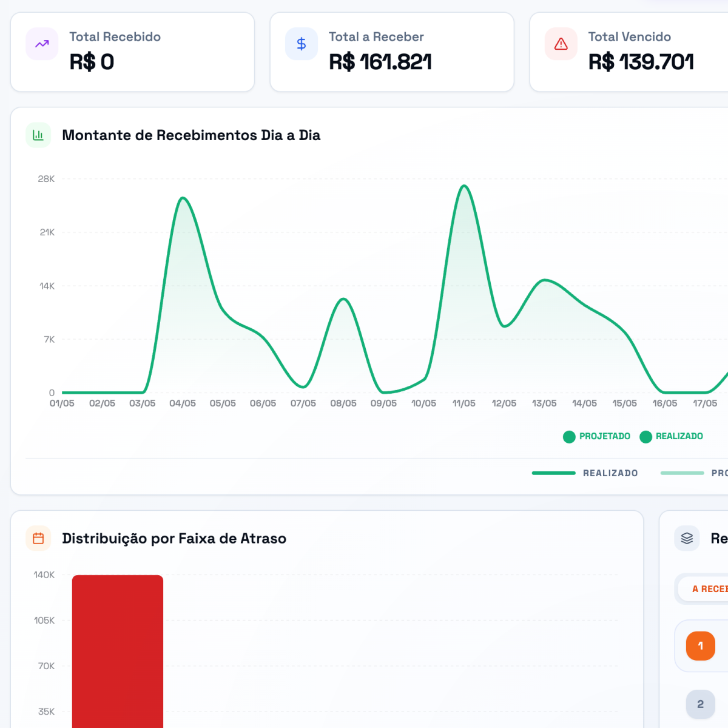Click the blue dollar sign icon
Image resolution: width=728 pixels, height=728 pixels.
(302, 44)
